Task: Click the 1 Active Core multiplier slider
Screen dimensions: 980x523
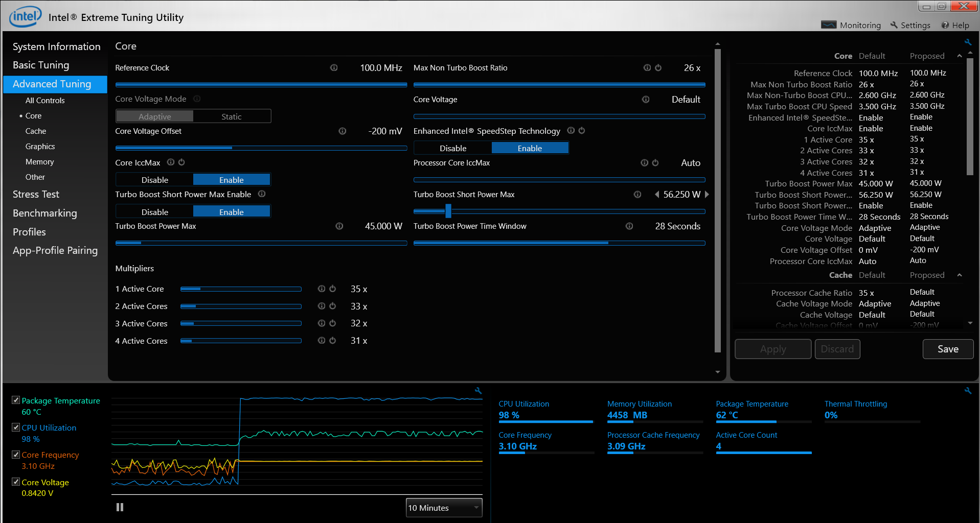Action: tap(241, 289)
